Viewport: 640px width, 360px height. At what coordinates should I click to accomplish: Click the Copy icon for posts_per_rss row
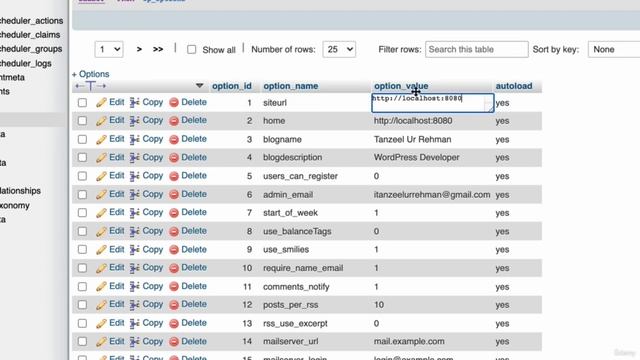point(135,304)
